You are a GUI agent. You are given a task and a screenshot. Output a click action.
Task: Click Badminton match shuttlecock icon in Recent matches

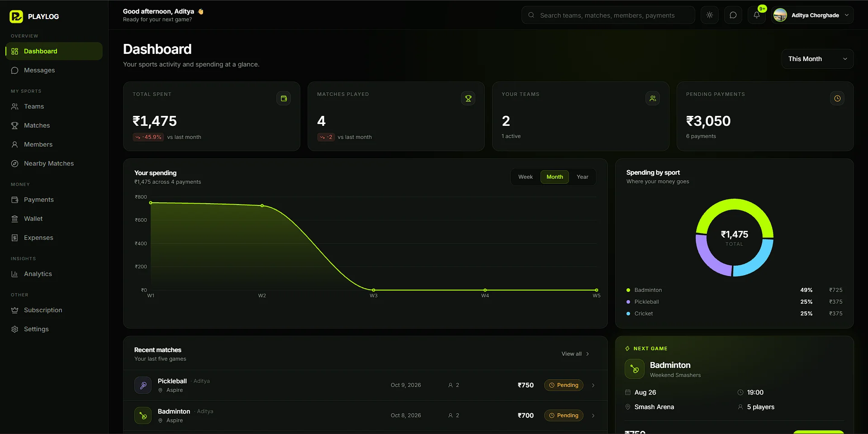tap(143, 415)
